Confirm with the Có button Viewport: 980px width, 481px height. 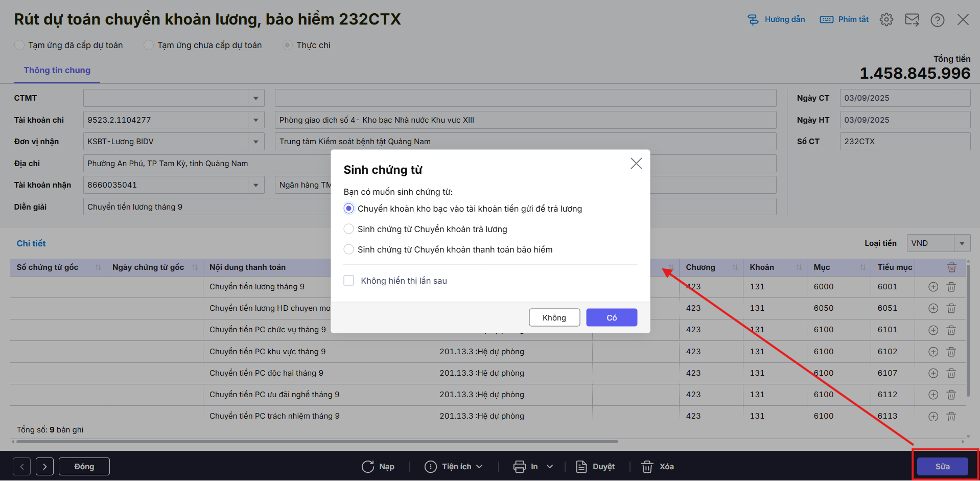612,317
